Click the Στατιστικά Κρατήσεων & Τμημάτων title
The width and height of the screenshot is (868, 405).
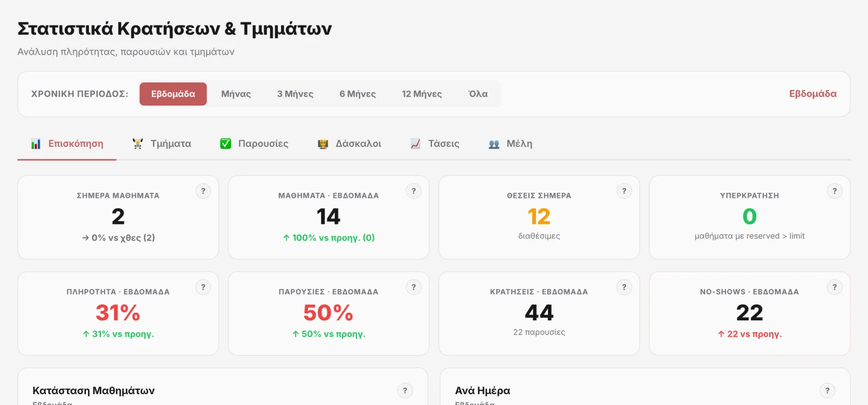pyautogui.click(x=175, y=29)
